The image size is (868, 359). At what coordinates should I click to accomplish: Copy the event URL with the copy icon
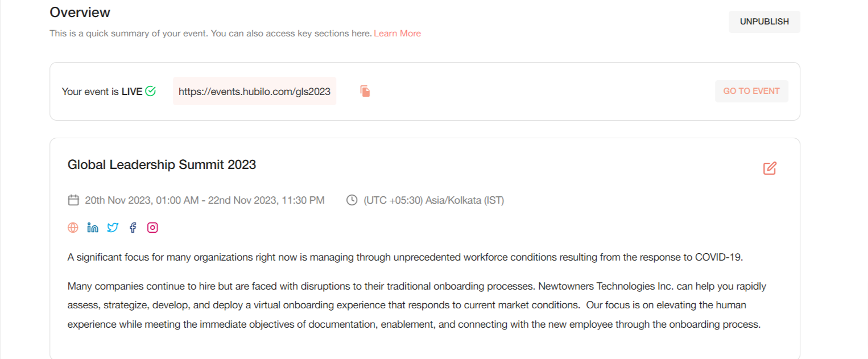tap(365, 91)
